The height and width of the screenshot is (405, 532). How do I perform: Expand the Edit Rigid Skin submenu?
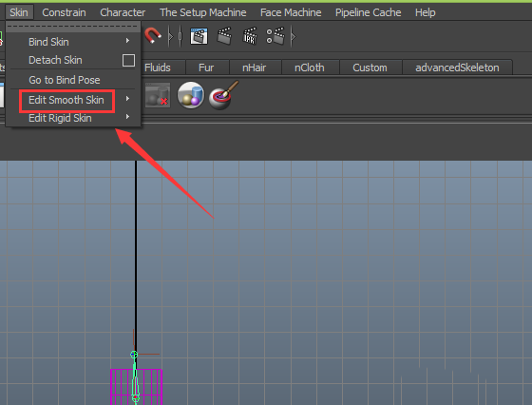73,118
